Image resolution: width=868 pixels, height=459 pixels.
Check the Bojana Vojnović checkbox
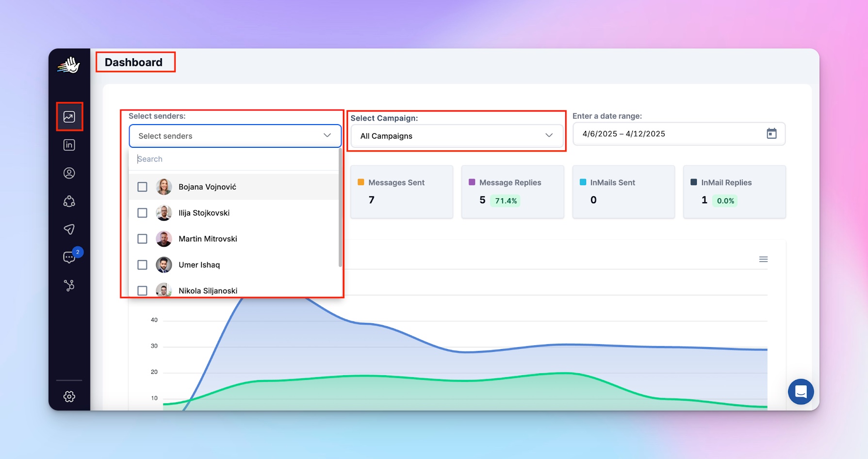(x=142, y=187)
